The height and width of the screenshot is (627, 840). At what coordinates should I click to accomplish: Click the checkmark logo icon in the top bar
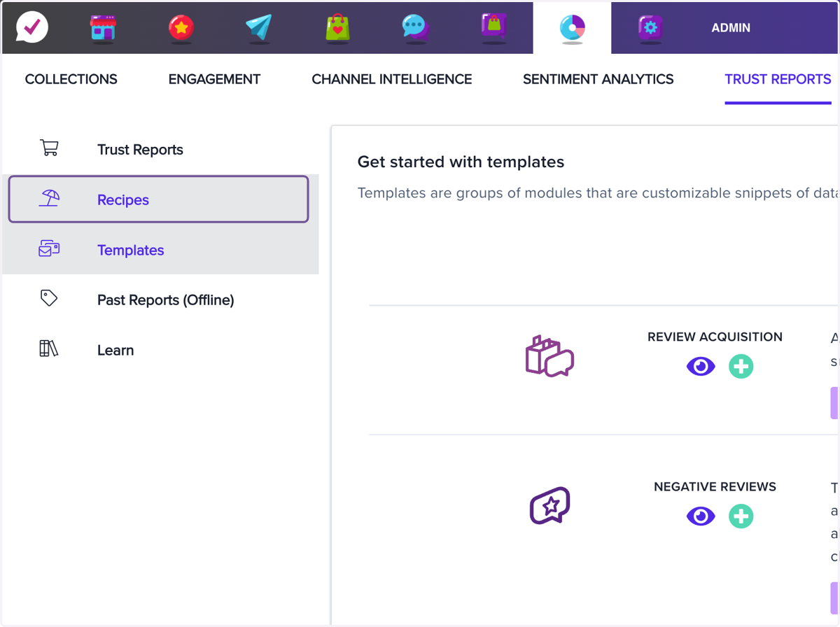[32, 27]
